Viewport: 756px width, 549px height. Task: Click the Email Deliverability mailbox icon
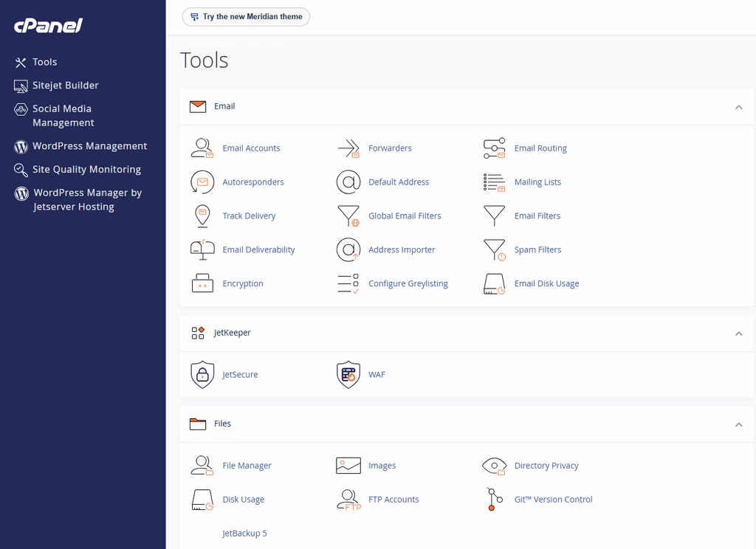202,249
